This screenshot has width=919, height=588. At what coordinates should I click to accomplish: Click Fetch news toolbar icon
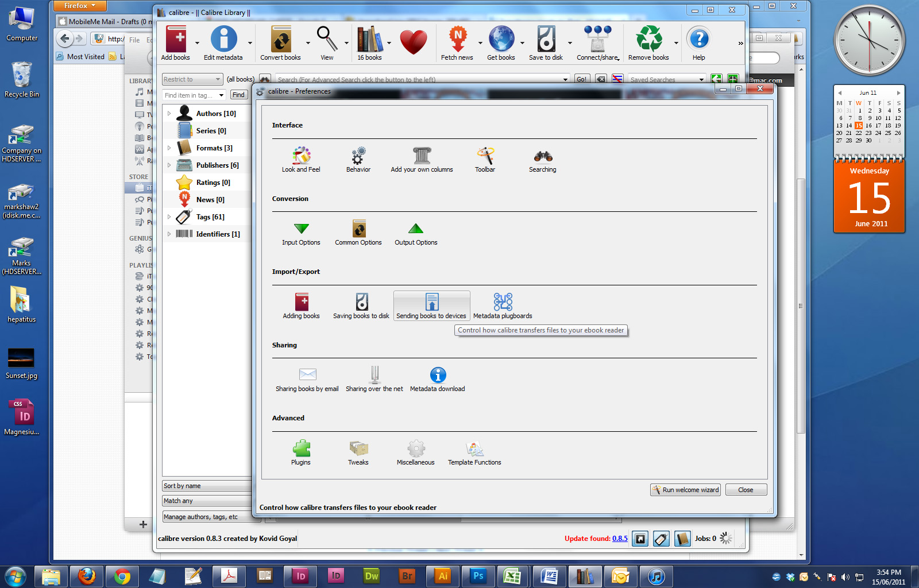tap(457, 43)
